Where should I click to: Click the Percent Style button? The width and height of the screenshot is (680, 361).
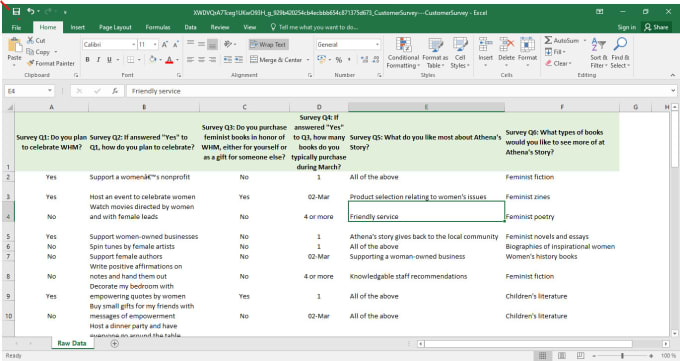pyautogui.click(x=339, y=60)
